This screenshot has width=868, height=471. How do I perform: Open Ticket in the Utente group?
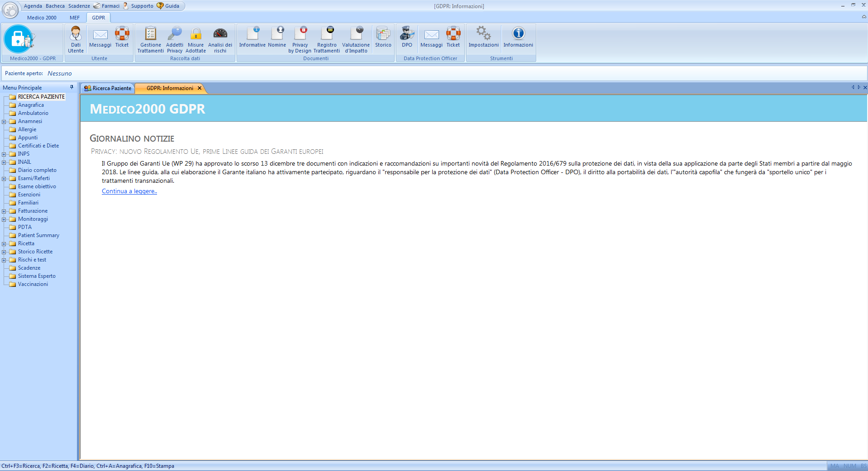point(122,37)
